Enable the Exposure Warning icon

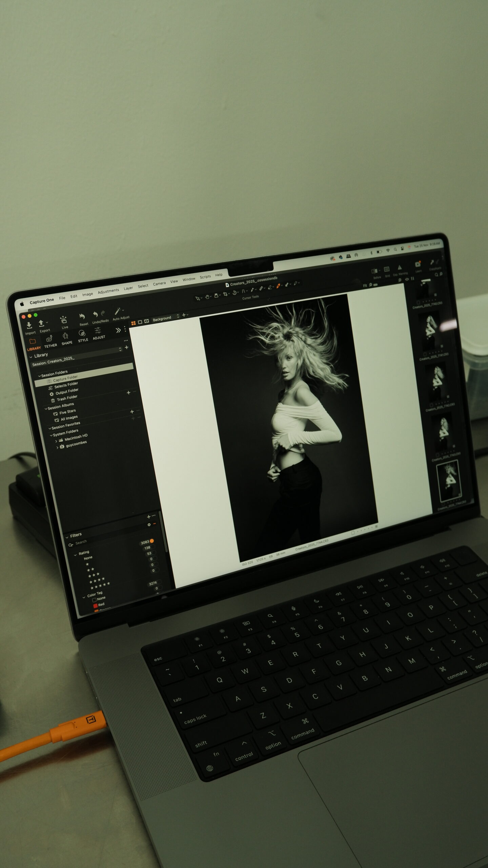click(400, 268)
